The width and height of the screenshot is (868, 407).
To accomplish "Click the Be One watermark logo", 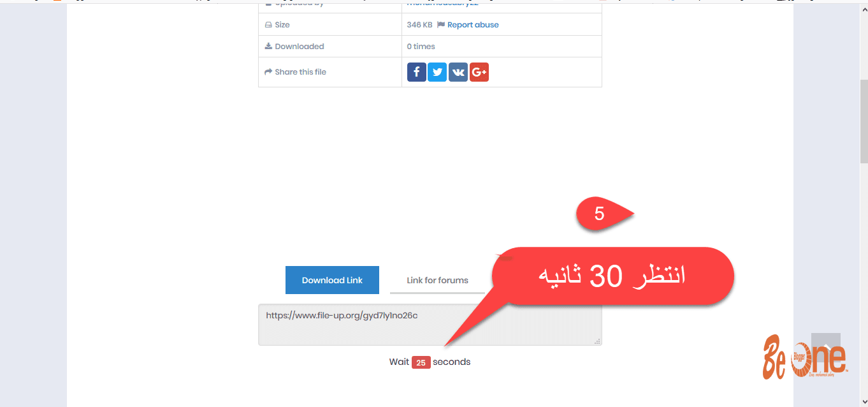I will pyautogui.click(x=805, y=356).
